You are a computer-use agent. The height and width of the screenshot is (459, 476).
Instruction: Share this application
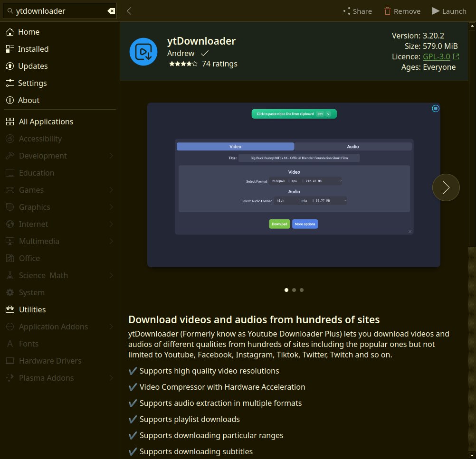pos(357,11)
